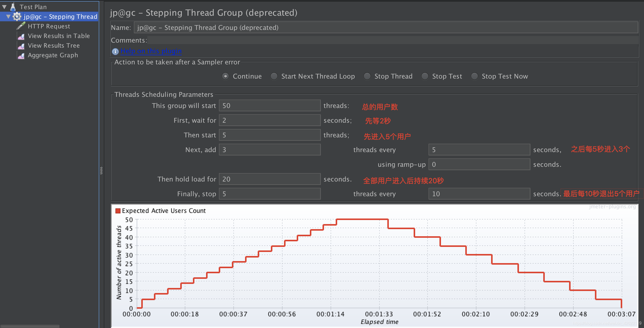Select View Results Tree item

(x=54, y=45)
